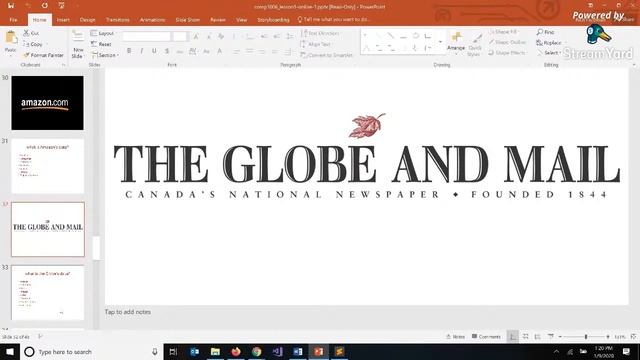Screen dimensions: 640x360
Task: Open Shape Effects menu
Action: pos(507,53)
